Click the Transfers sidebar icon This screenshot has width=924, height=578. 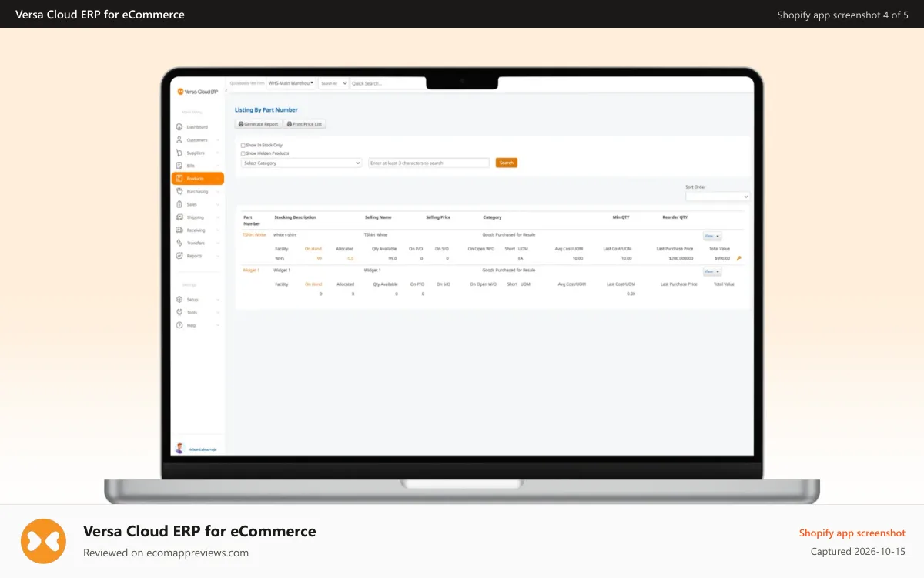pyautogui.click(x=179, y=243)
